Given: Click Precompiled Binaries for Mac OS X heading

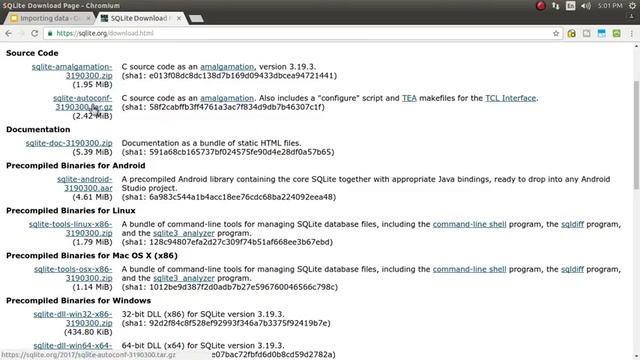Looking at the screenshot, I should pyautogui.click(x=92, y=256).
